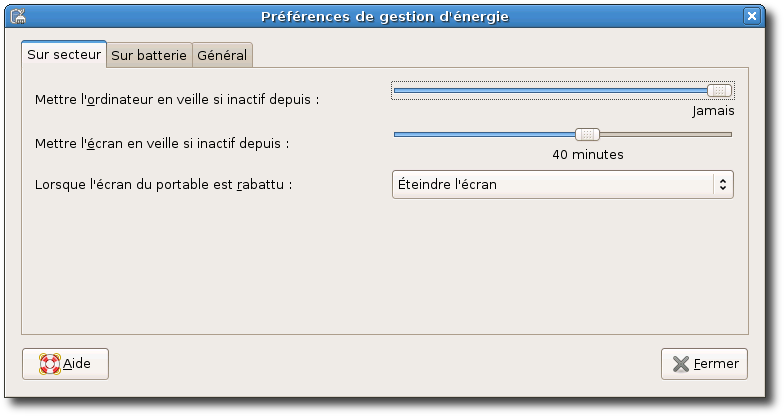This screenshot has width=784, height=416.
Task: Click the filled track of the computer sleep slider
Action: (x=550, y=90)
